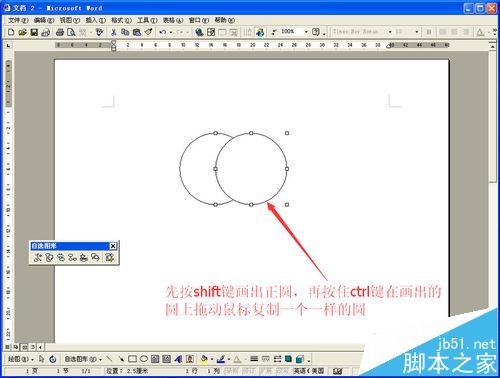Viewport: 500px width, 378px height.
Task: Open Line Style options in Drawing toolbar
Action: click(x=254, y=359)
